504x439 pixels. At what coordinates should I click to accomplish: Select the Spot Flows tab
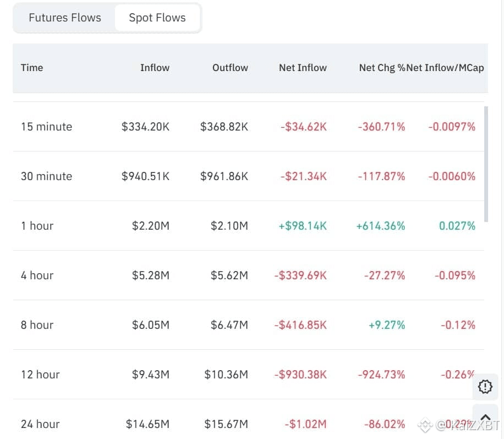pyautogui.click(x=157, y=18)
